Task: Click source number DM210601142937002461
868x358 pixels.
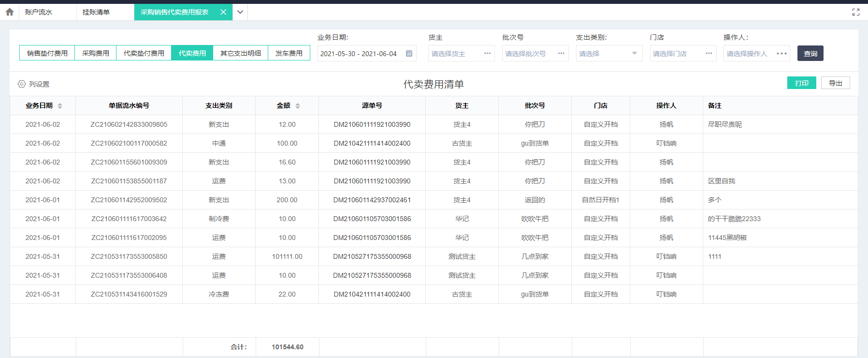Action: pos(372,200)
